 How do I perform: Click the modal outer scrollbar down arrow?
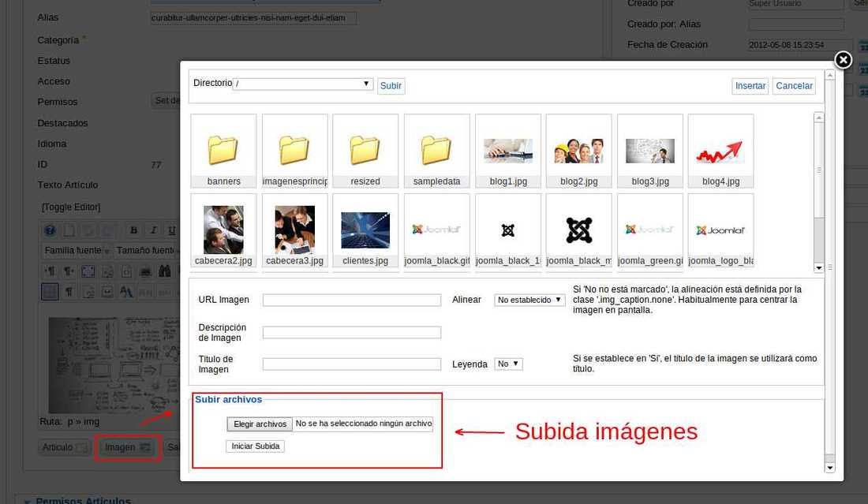(x=829, y=468)
